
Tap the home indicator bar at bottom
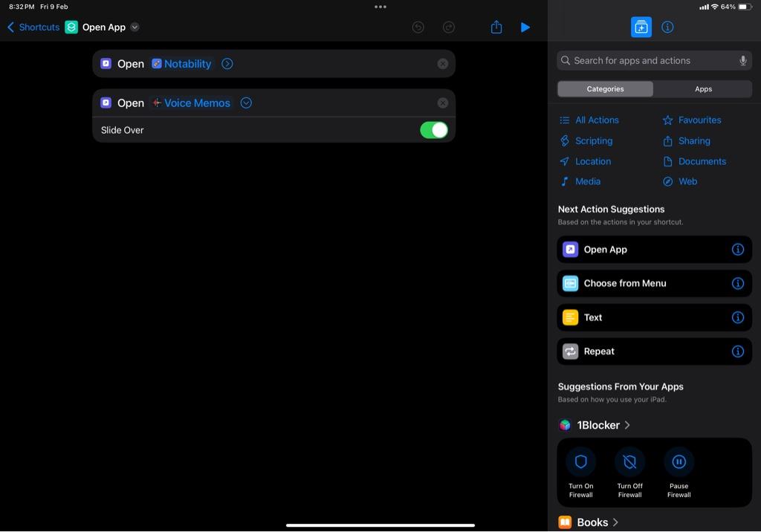point(380,525)
